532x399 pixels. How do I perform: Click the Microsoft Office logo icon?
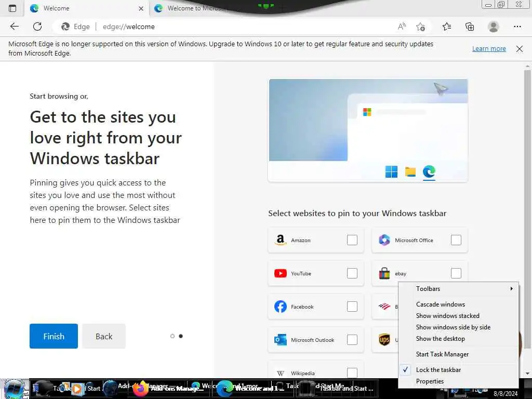click(x=384, y=240)
